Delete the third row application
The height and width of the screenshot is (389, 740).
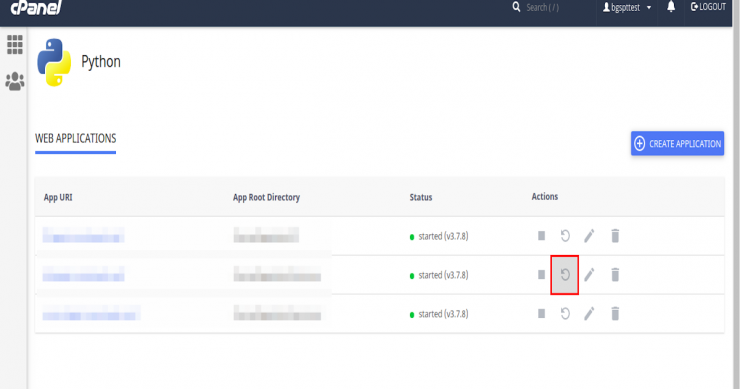[x=615, y=313]
